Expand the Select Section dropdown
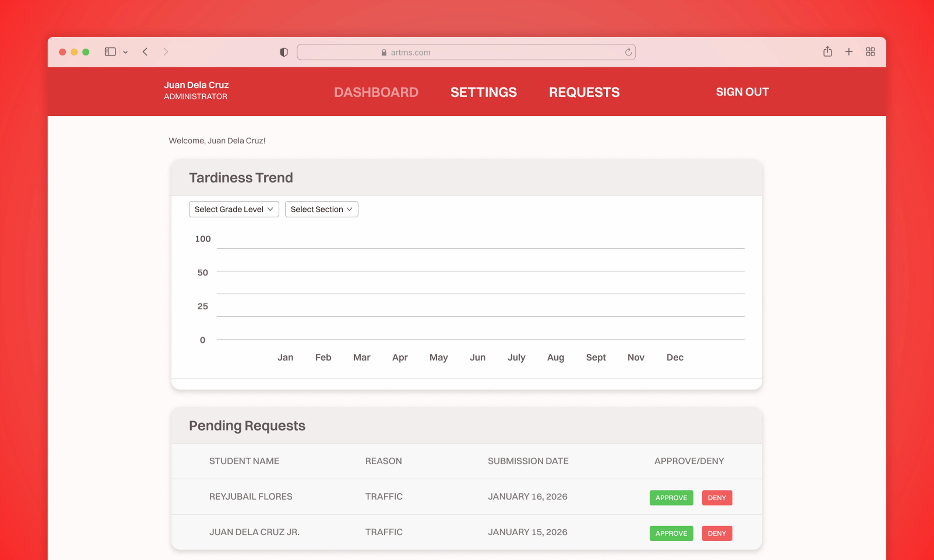 pos(321,209)
